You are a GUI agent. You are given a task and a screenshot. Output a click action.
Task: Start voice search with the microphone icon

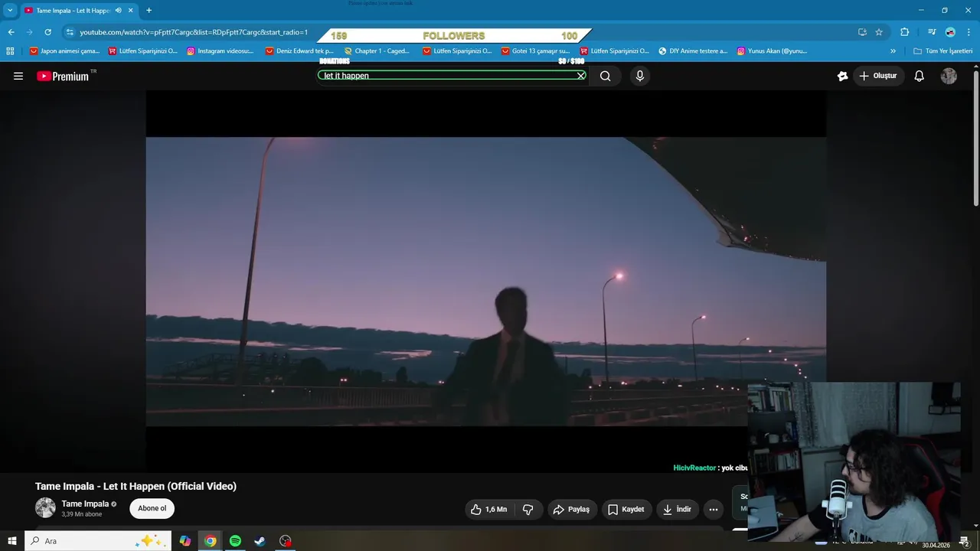click(x=640, y=76)
